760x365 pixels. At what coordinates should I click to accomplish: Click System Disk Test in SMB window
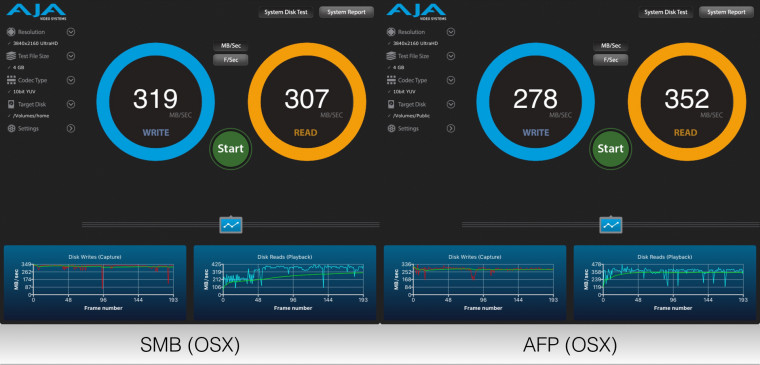coord(286,12)
